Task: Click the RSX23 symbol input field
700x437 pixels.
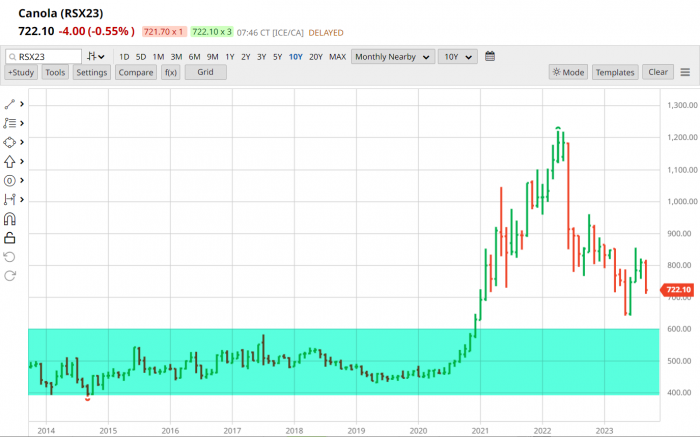Action: pyautogui.click(x=43, y=57)
